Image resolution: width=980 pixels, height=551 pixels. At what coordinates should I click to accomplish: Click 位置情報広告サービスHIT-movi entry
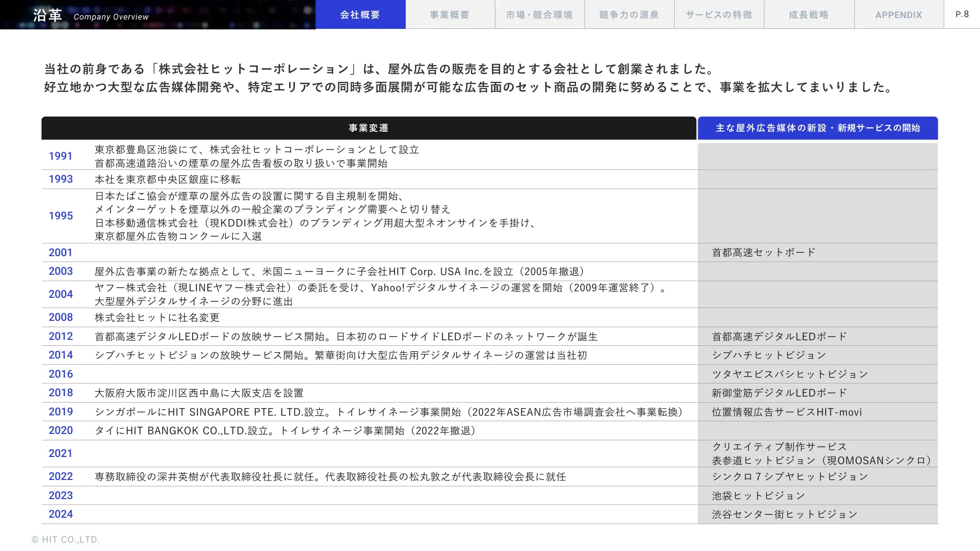[x=786, y=412]
